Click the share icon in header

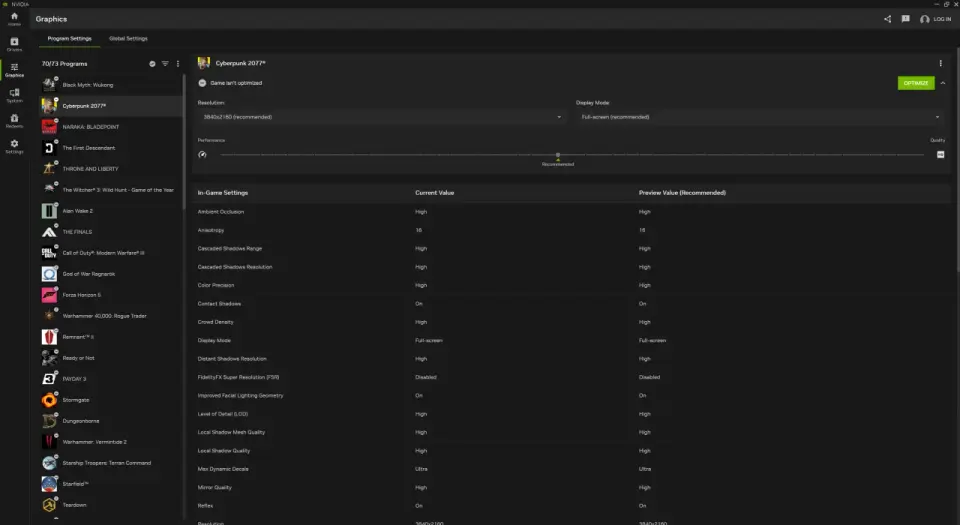887,19
